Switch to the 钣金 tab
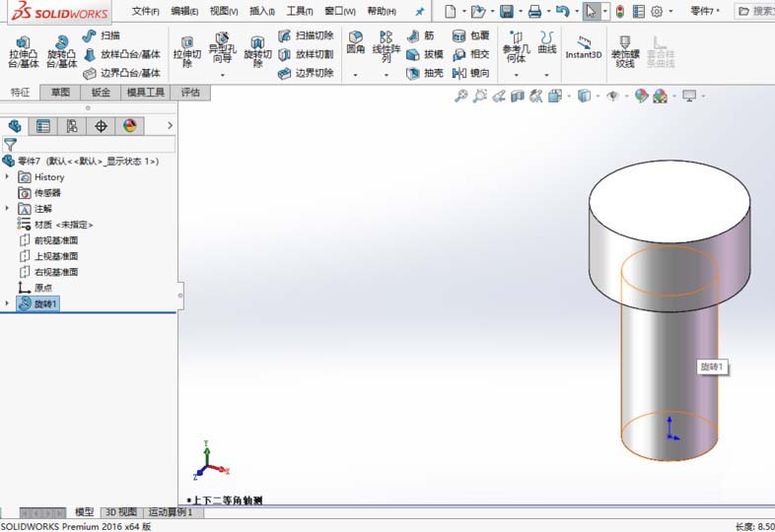 (101, 92)
